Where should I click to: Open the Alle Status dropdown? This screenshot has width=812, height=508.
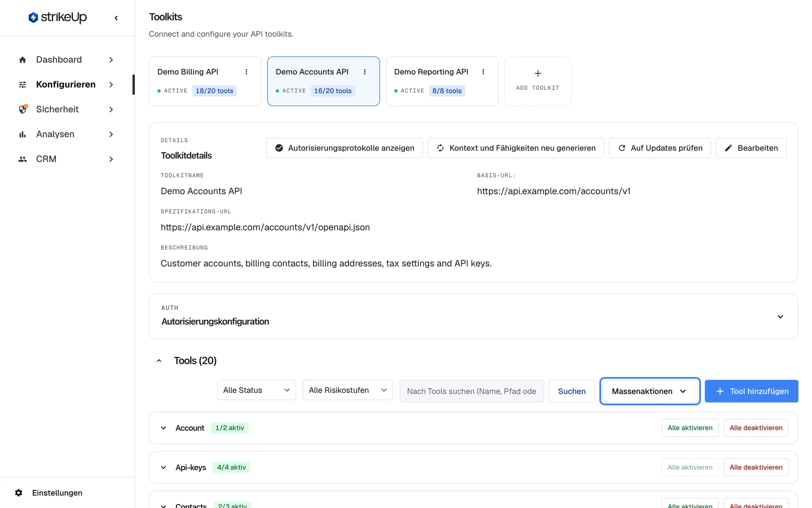coord(256,390)
